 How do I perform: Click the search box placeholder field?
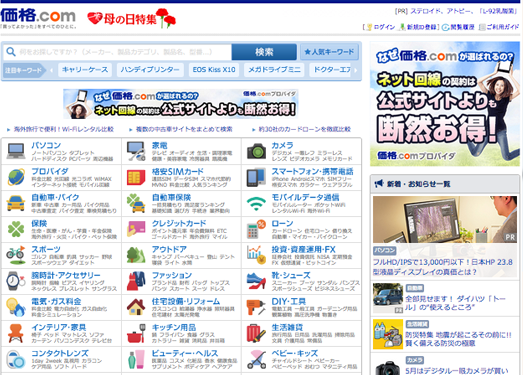117,52
